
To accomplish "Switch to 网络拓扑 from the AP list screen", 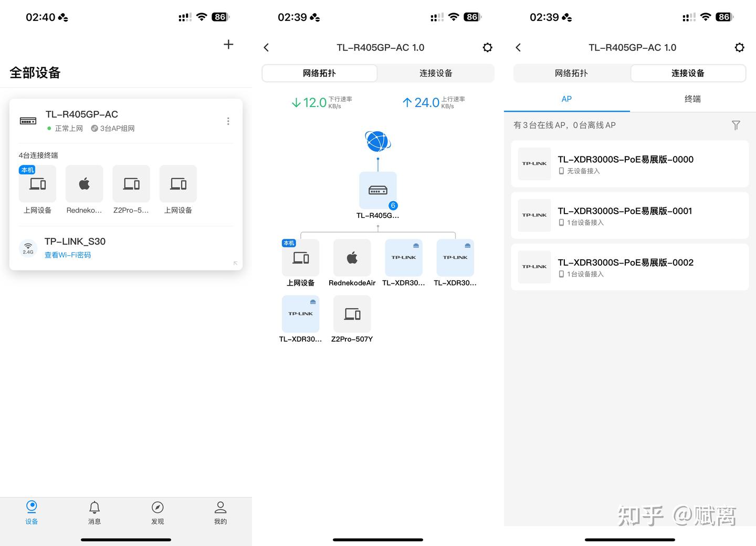I will click(571, 73).
